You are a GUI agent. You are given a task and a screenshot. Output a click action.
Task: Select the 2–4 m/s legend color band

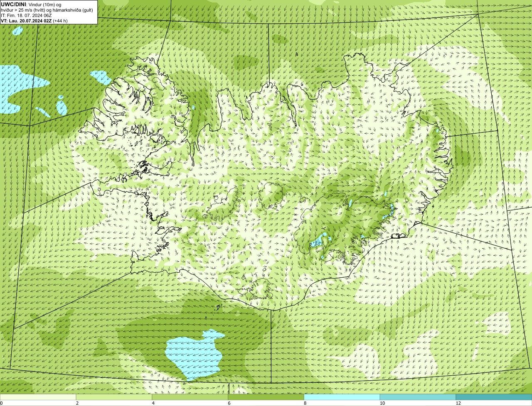[114, 397]
